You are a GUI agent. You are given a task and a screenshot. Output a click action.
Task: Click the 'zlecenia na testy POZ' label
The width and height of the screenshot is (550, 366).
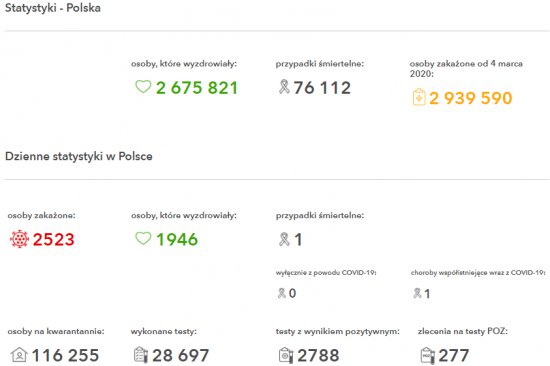462,331
